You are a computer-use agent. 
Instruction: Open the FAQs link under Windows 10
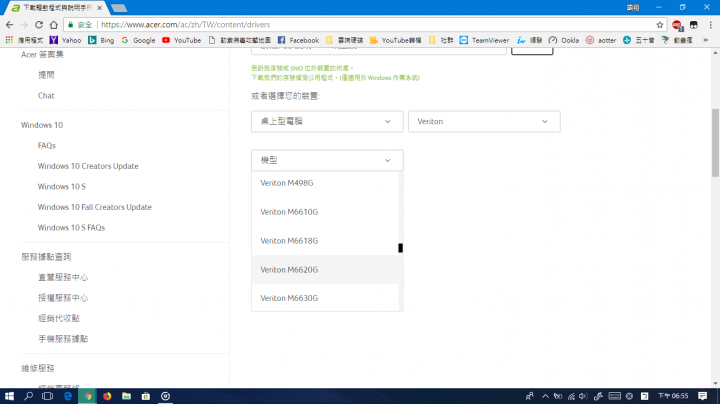46,146
